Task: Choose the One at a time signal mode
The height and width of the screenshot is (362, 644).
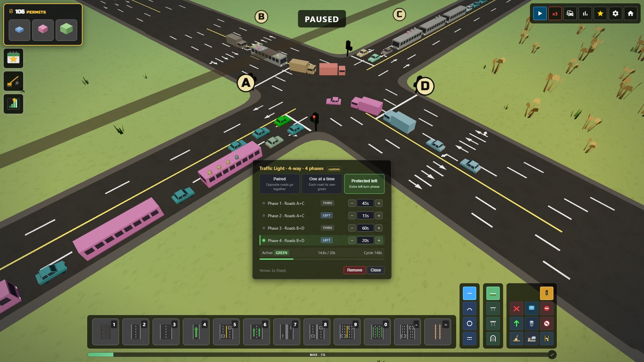Action: tap(322, 184)
